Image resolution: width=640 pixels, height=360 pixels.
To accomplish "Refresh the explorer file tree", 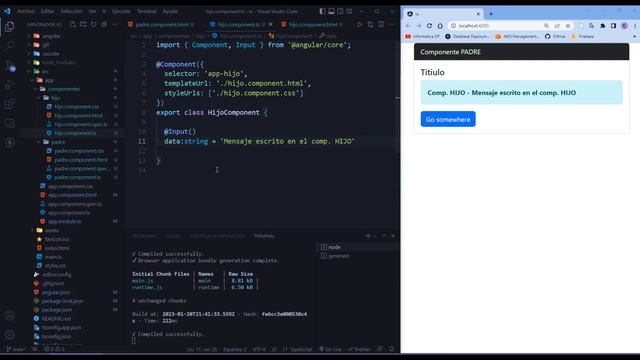I will pos(93,24).
